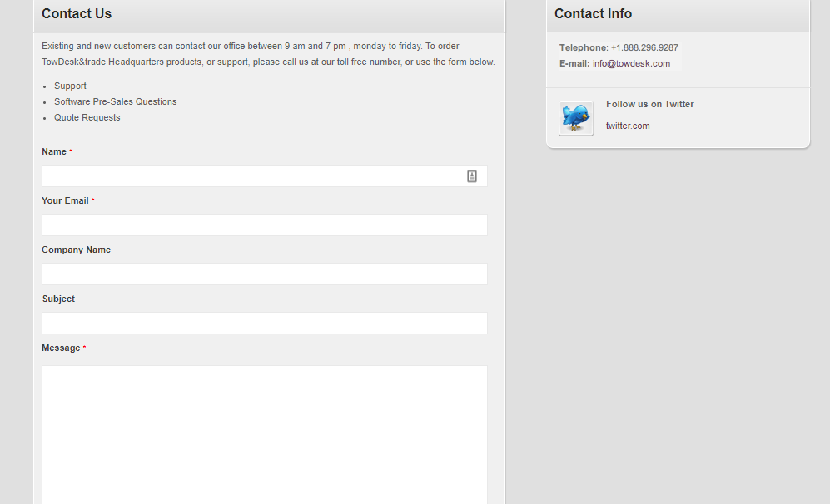Click the telephone number +1.888.296.9287
The width and height of the screenshot is (830, 504).
pyautogui.click(x=644, y=47)
